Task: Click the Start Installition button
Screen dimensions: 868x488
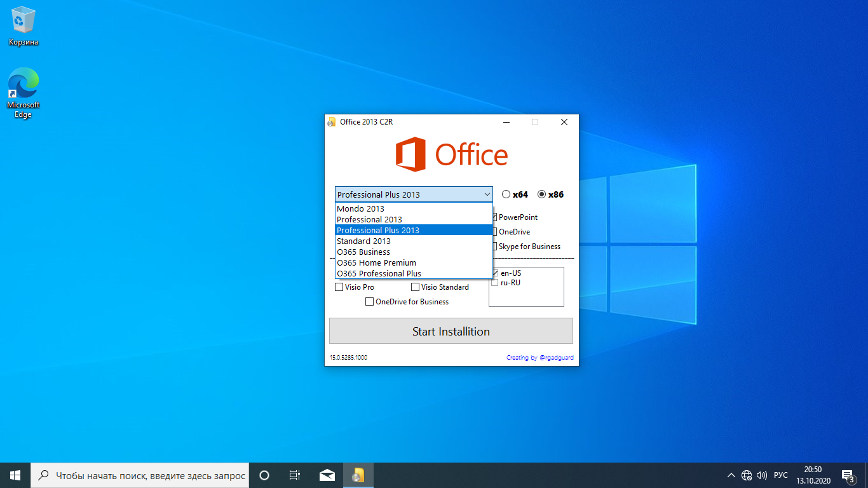Action: point(451,331)
